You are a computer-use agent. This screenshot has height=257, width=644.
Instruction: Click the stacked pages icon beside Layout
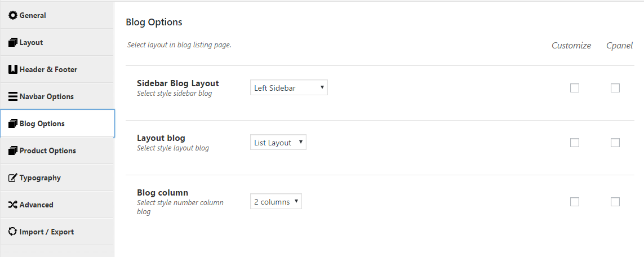tap(13, 42)
